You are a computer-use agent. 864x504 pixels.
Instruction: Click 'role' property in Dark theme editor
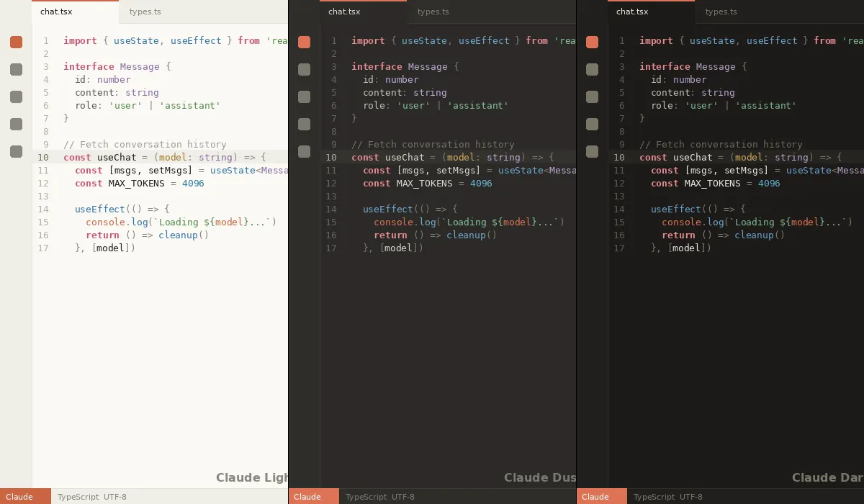pos(662,105)
